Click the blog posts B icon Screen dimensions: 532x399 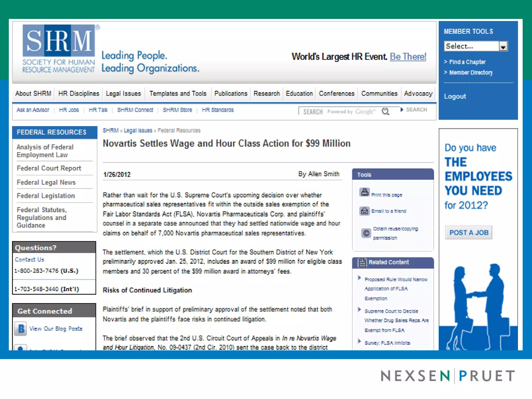click(21, 329)
